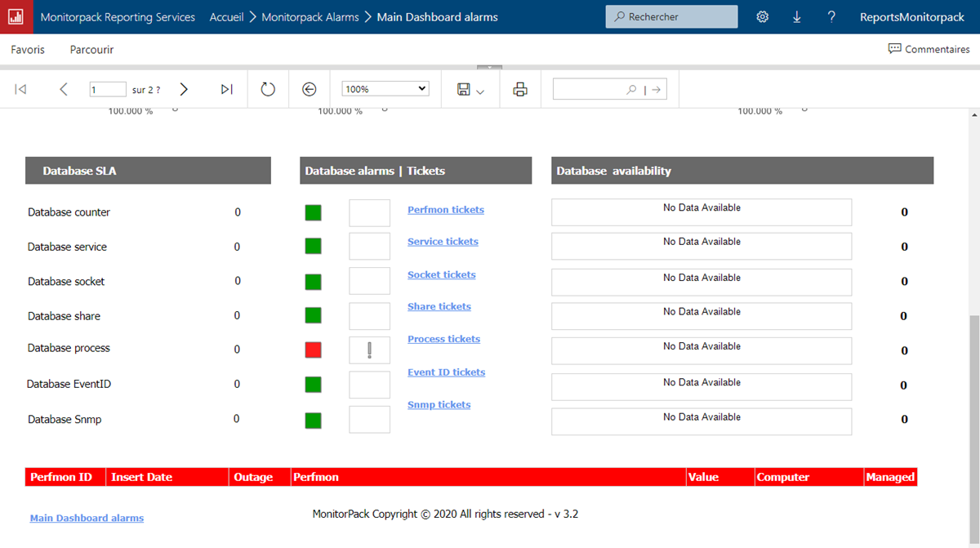Viewport: 980px width, 548px height.
Task: Switch to the Parcourir tab
Action: coord(91,50)
